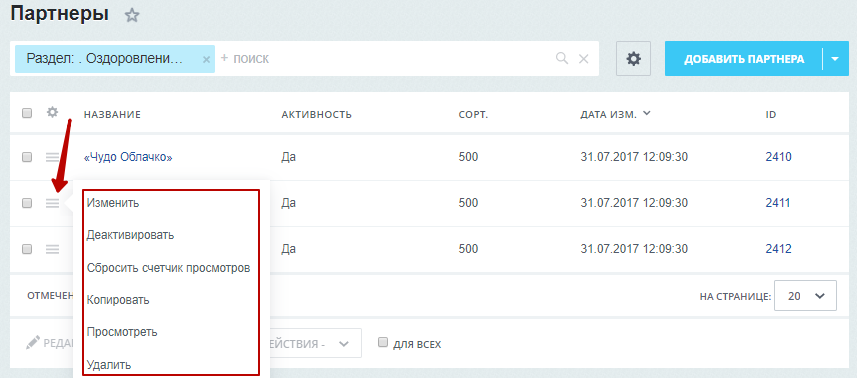Choose Изменить in context menu

(113, 203)
